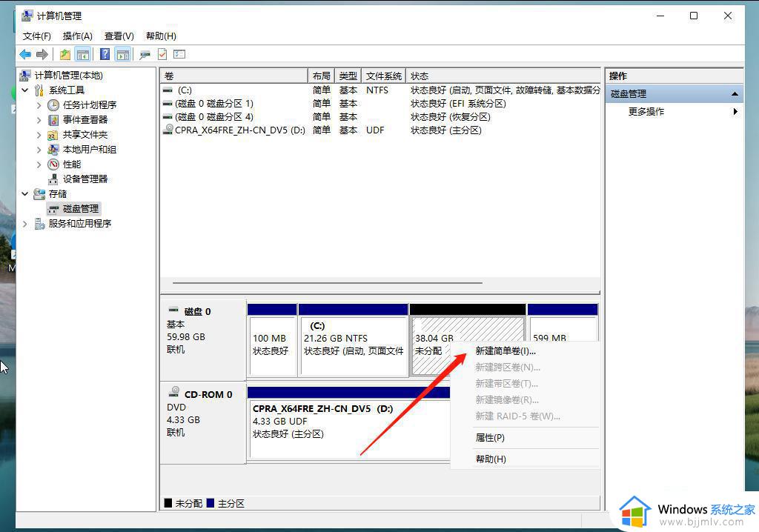The height and width of the screenshot is (532, 759).
Task: Expand the 任务计划程序 node arrow
Action: 39,105
